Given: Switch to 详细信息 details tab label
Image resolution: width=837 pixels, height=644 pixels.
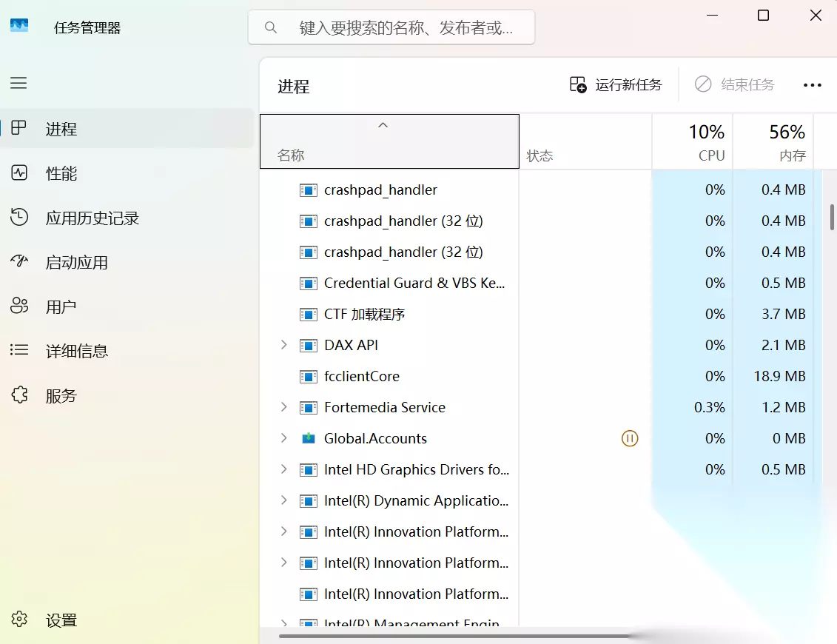Looking at the screenshot, I should 77,351.
